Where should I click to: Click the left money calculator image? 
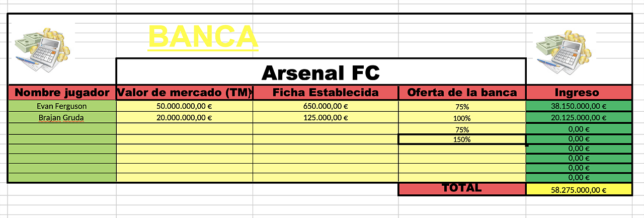click(x=42, y=48)
